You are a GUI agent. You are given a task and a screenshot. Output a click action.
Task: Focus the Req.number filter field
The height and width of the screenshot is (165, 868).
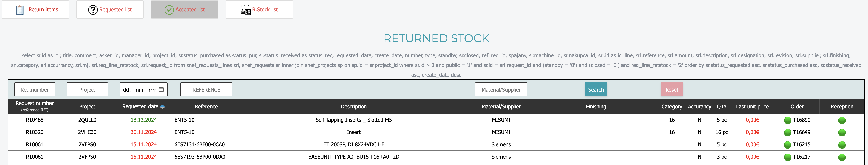[35, 90]
